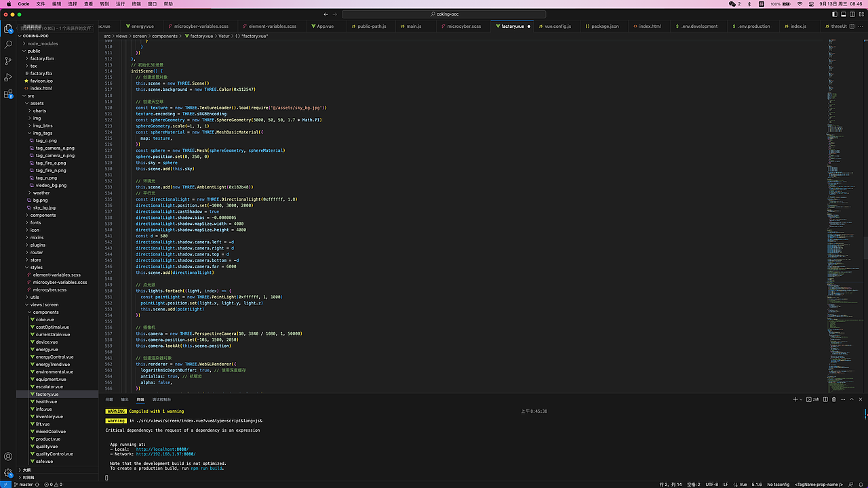Screen dimensions: 868x488
Task: Open the 调试控制台 panel tab
Action: click(x=161, y=399)
